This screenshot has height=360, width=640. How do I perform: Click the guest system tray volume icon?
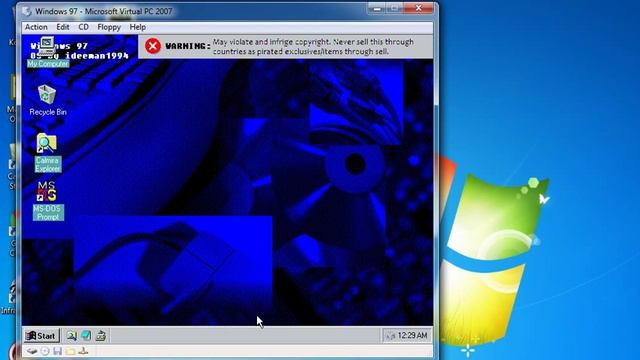point(391,336)
